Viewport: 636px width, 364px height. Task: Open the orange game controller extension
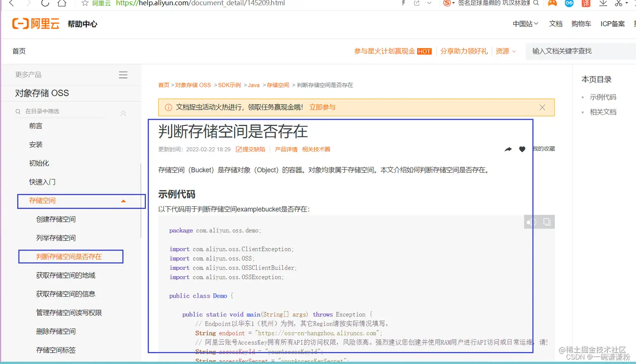pyautogui.click(x=552, y=3)
